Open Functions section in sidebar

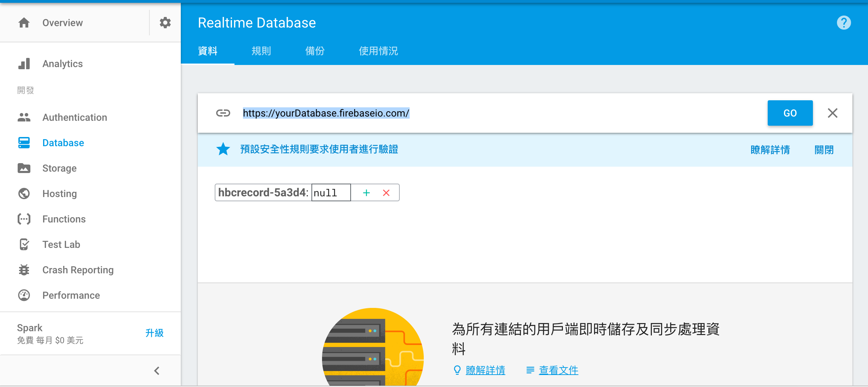pos(64,219)
